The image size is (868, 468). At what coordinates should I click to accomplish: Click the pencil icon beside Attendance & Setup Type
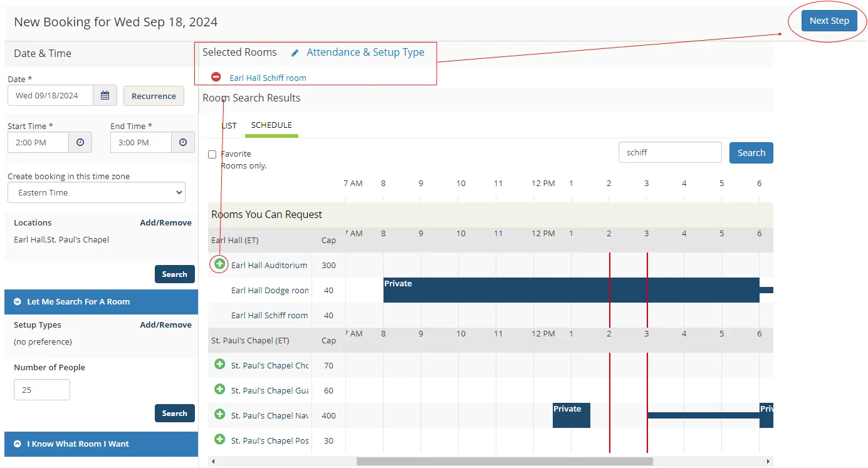coord(295,53)
